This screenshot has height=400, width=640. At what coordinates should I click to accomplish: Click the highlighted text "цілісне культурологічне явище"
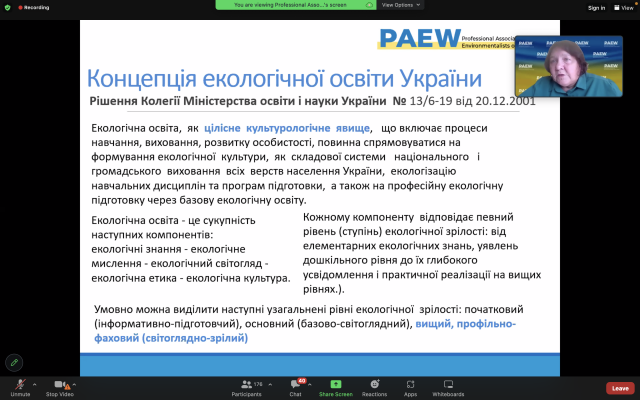tap(287, 128)
